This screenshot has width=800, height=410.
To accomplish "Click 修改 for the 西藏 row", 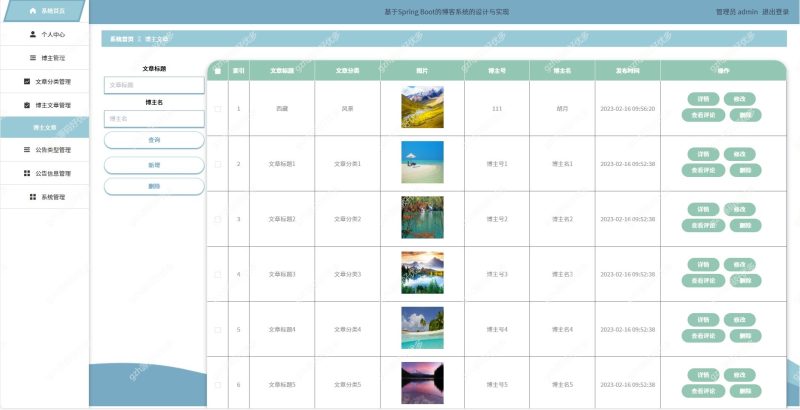I will click(739, 99).
